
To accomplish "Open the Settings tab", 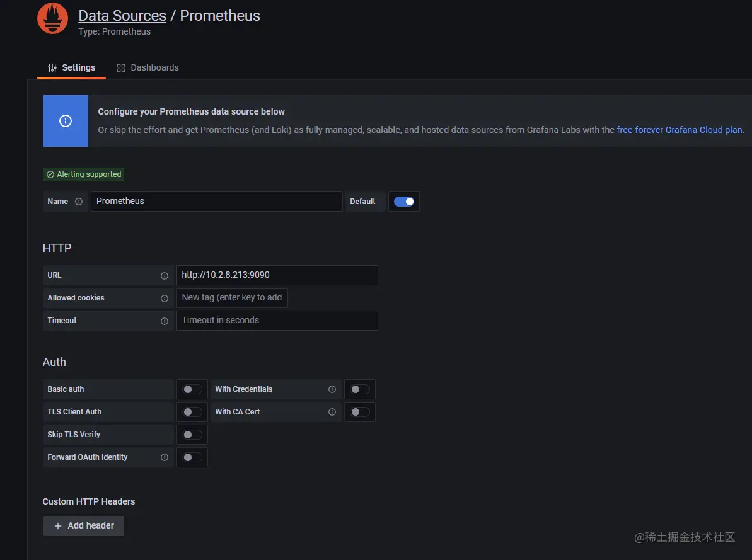I will pyautogui.click(x=71, y=67).
